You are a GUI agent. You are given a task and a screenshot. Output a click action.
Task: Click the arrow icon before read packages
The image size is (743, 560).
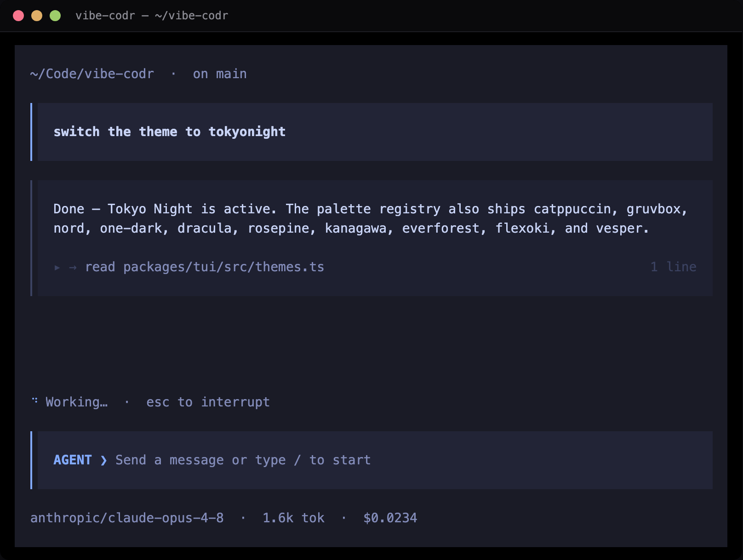click(x=73, y=267)
